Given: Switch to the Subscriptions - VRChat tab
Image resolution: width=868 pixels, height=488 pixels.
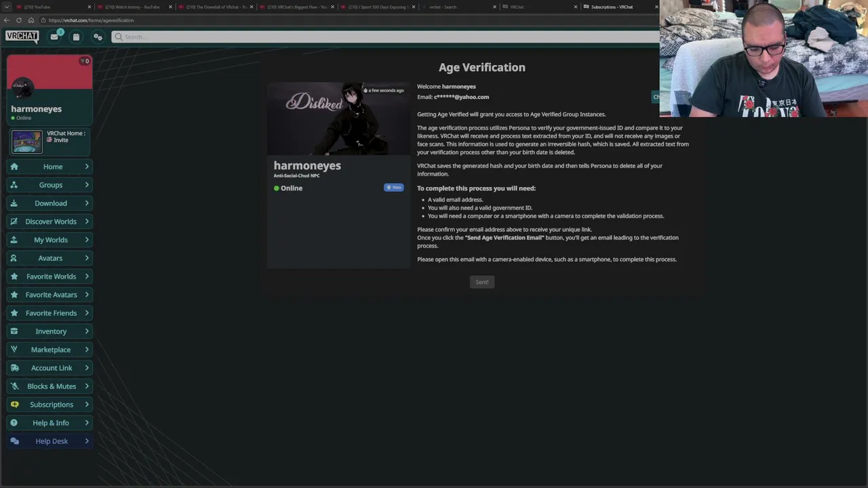Looking at the screenshot, I should 619,7.
